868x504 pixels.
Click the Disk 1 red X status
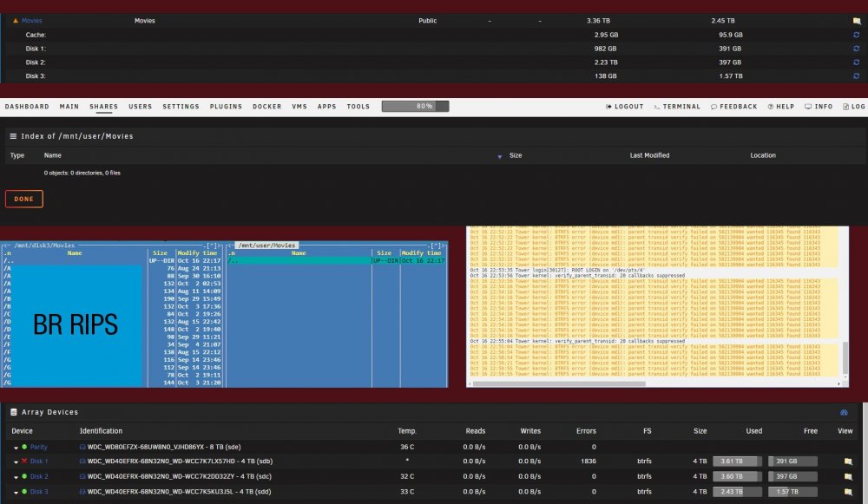pyautogui.click(x=24, y=461)
